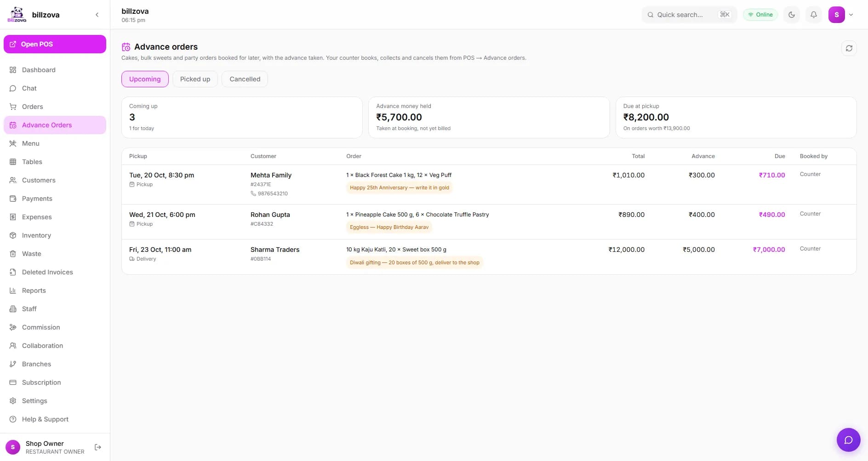868x461 pixels.
Task: Open the Sharma Traders order row
Action: [489, 256]
